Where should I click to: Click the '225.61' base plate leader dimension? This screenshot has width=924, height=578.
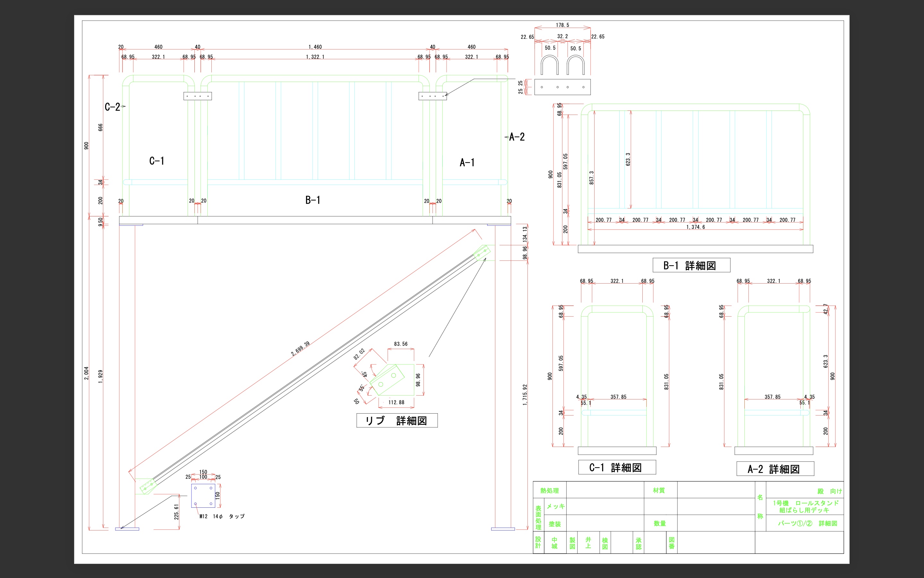(x=176, y=512)
